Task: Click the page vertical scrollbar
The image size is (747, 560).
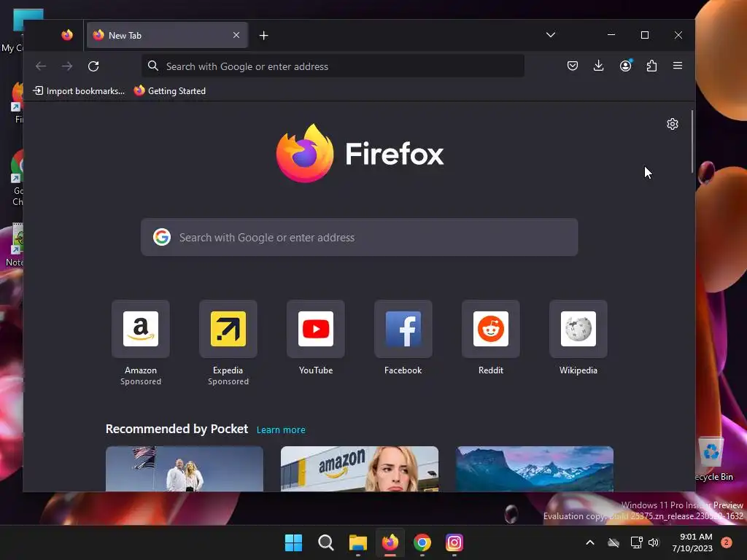Action: (x=692, y=141)
